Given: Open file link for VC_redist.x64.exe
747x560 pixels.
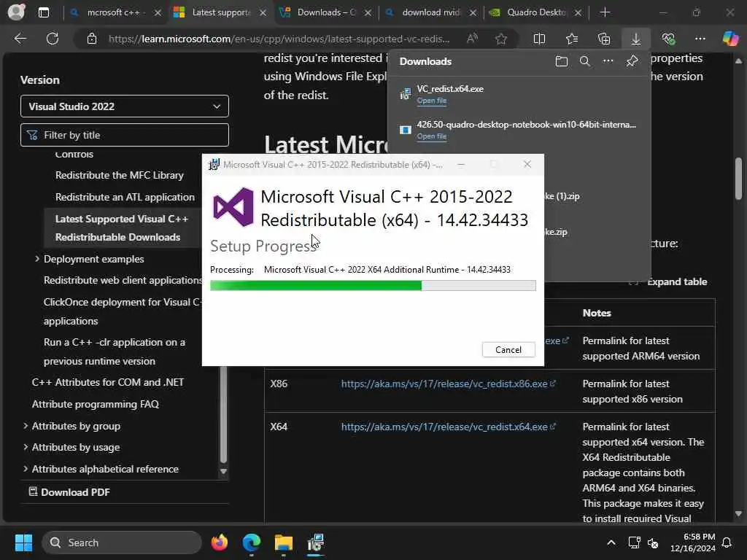Looking at the screenshot, I should (x=432, y=101).
